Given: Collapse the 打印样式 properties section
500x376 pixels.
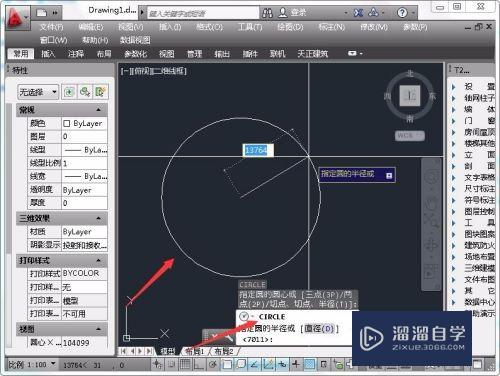Looking at the screenshot, I should click(x=99, y=260).
